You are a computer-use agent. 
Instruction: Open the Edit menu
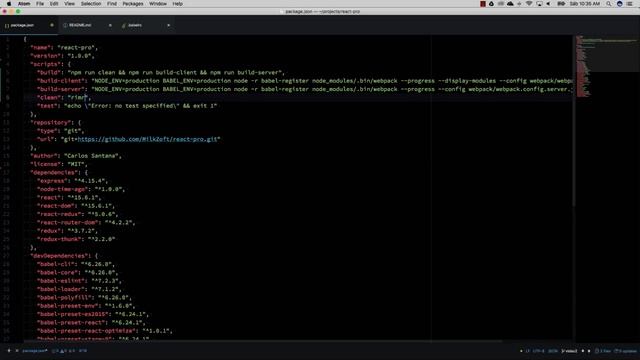tap(54, 4)
